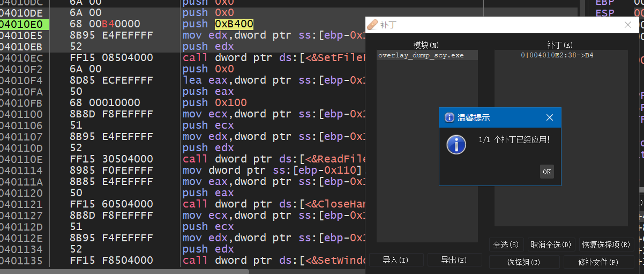Screen dimensions: 644x274
Task: Select the highlighted address 04010E0 row
Action: [25, 24]
